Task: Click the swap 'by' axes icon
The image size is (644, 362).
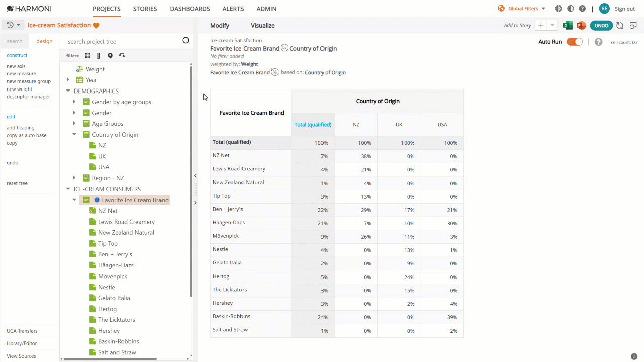Action: pyautogui.click(x=284, y=48)
